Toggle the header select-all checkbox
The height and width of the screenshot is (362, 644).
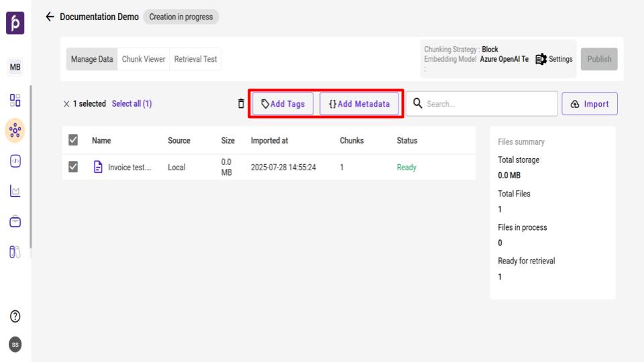coord(74,141)
